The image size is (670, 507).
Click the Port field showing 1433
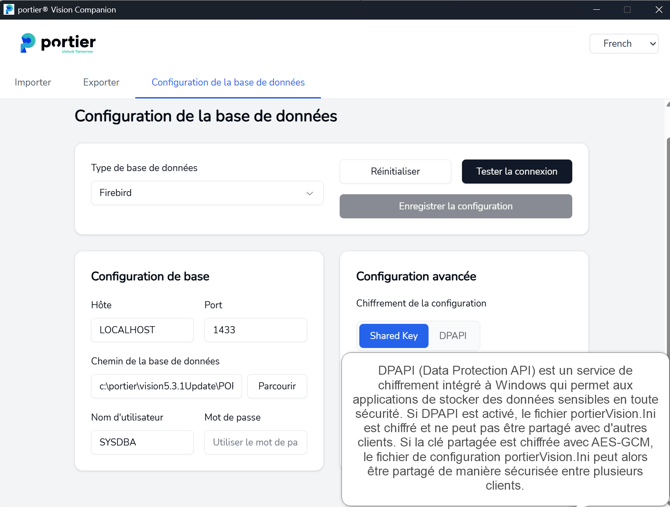(x=256, y=330)
